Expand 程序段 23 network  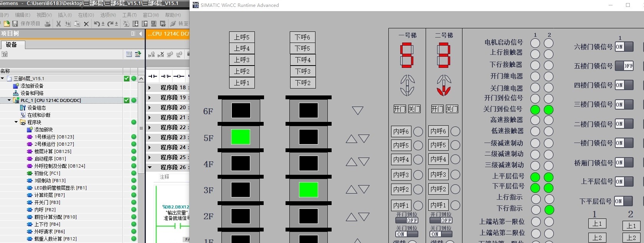click(150, 138)
